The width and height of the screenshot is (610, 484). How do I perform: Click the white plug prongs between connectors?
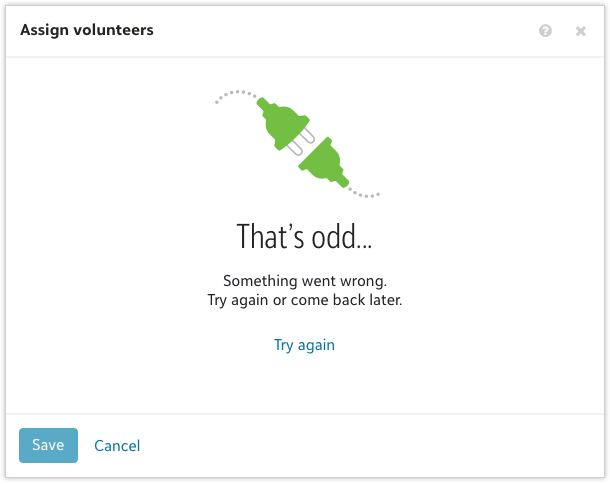(x=302, y=142)
